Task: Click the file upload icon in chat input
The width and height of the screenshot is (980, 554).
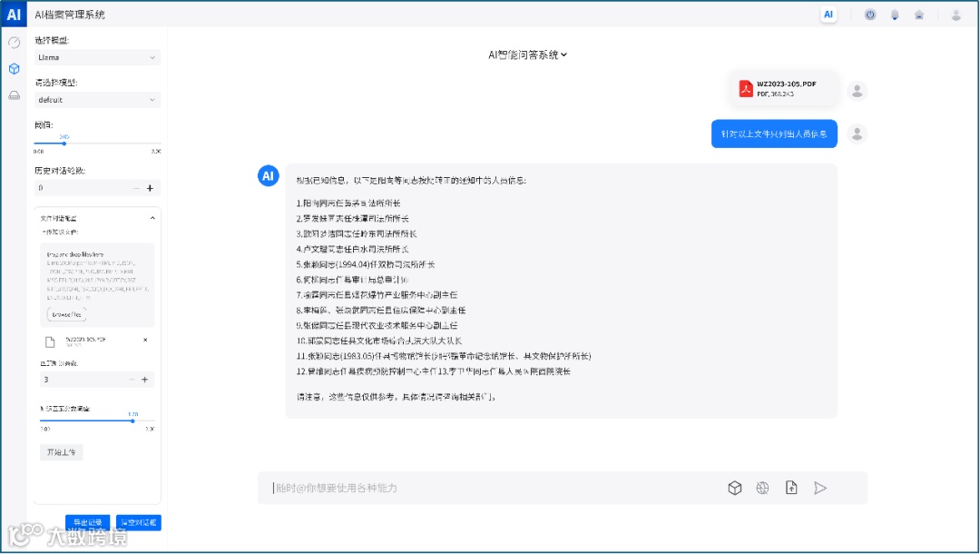Action: click(790, 488)
